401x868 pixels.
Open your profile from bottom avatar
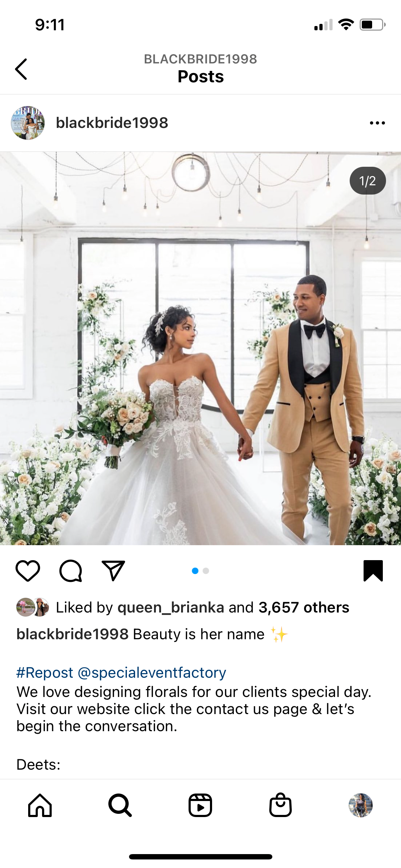(x=361, y=805)
